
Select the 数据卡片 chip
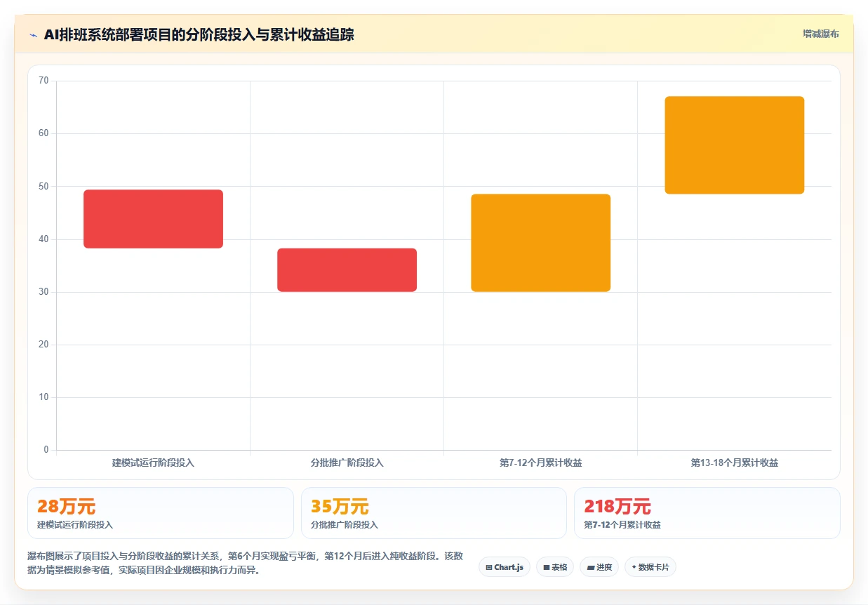click(650, 567)
